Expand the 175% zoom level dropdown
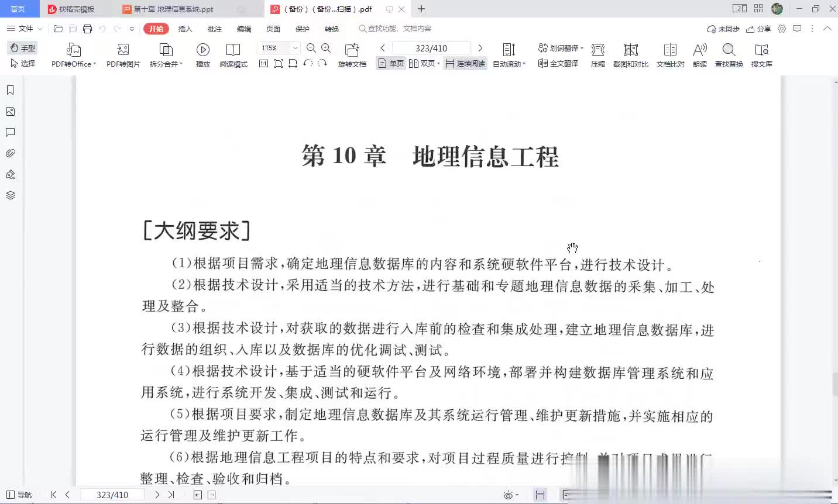 [296, 48]
